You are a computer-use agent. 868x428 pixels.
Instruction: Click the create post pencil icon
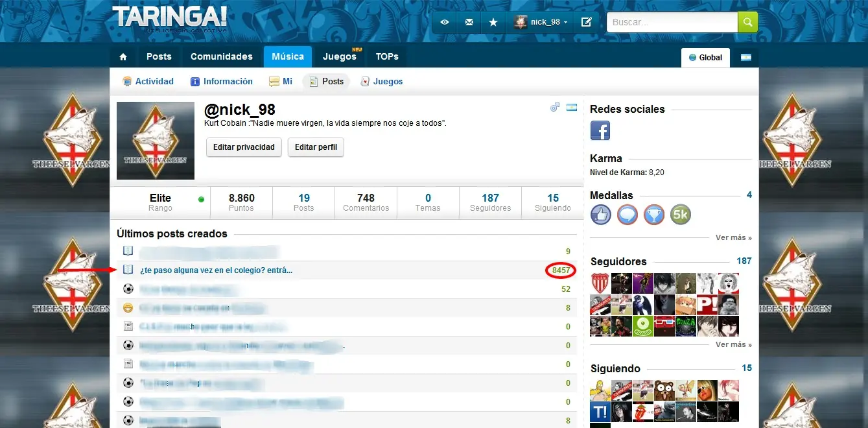tap(586, 22)
